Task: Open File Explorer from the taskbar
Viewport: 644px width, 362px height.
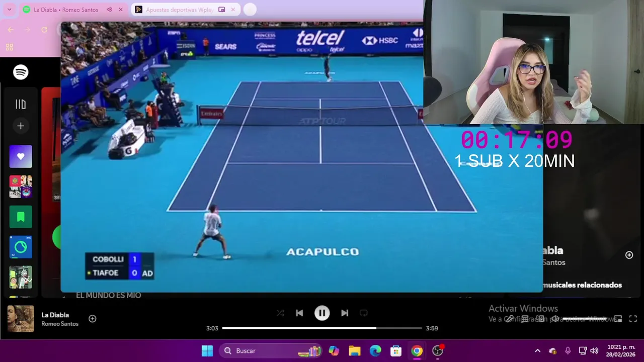Action: point(355,351)
